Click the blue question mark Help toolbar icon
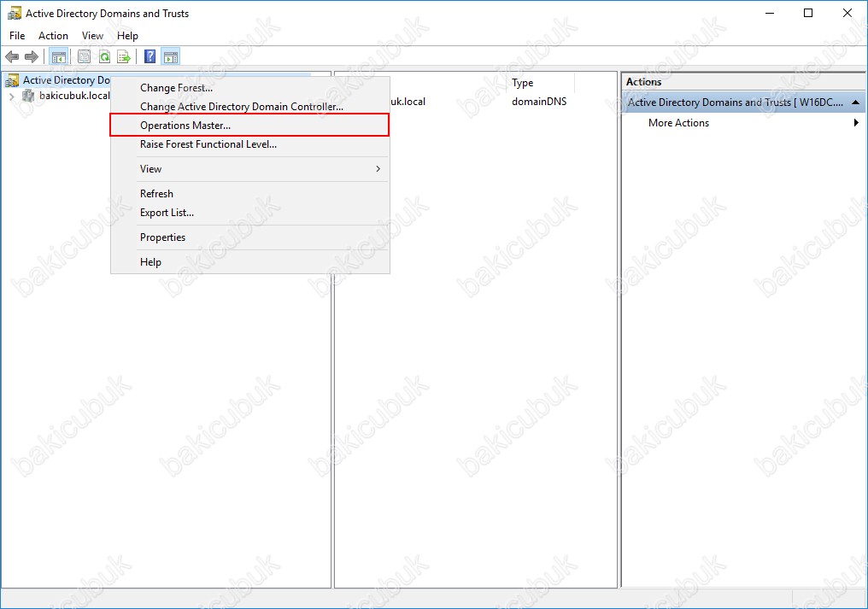This screenshot has width=868, height=609. point(150,56)
